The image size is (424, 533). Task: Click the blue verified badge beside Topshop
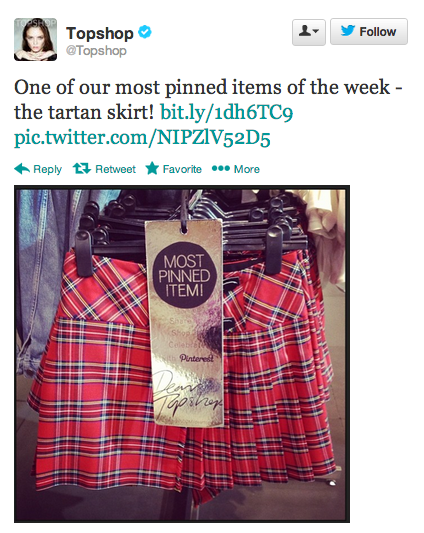(145, 33)
